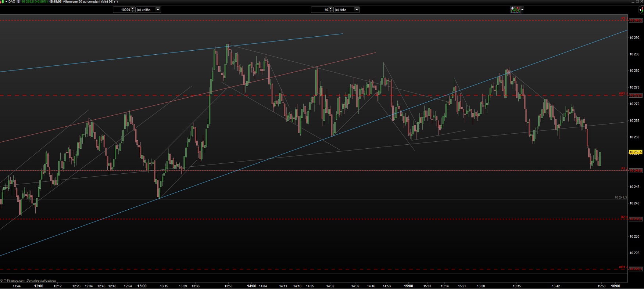The height and width of the screenshot is (289, 644).
Task: Click the 10 225 price axis label
Action: 634,253
